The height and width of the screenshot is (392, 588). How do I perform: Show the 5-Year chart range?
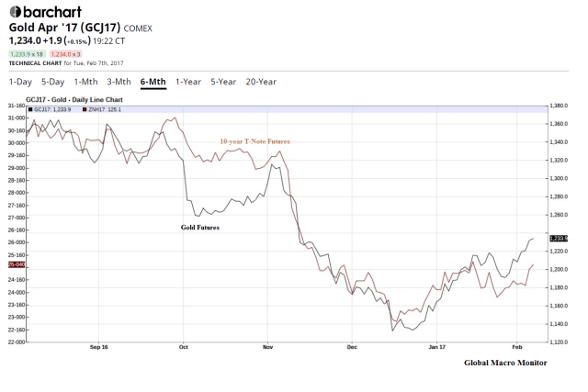click(x=223, y=82)
